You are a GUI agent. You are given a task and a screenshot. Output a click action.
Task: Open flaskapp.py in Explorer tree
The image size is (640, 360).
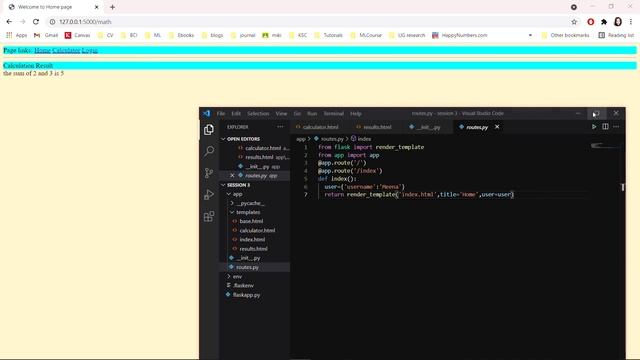[x=246, y=295]
